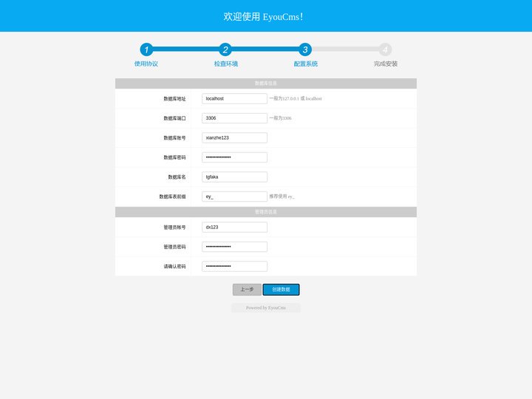Go back with the 上一步 button

(x=247, y=290)
